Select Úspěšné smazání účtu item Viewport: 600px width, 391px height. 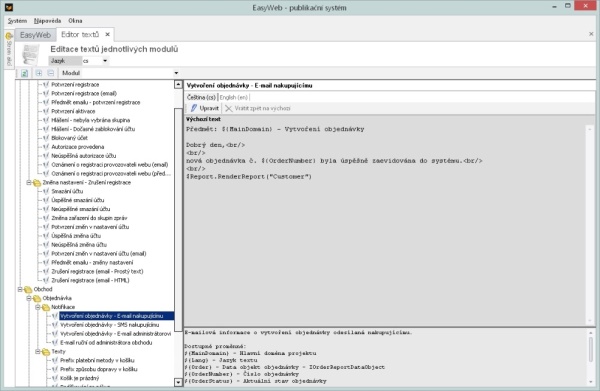(78, 200)
